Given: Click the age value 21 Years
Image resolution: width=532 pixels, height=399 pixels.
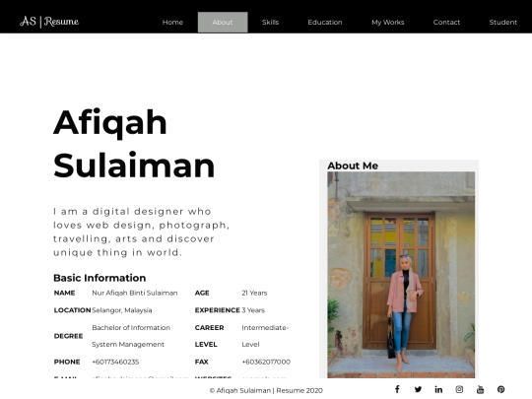Looking at the screenshot, I should (254, 293).
